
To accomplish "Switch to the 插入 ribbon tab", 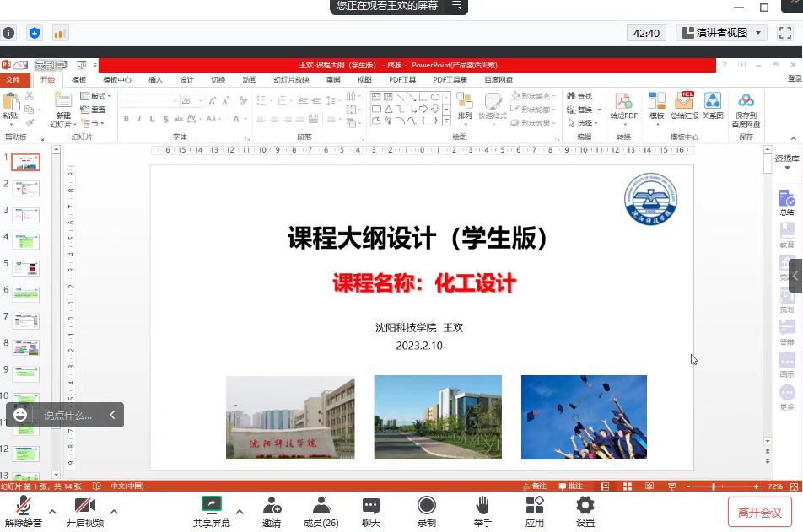I will click(x=155, y=80).
